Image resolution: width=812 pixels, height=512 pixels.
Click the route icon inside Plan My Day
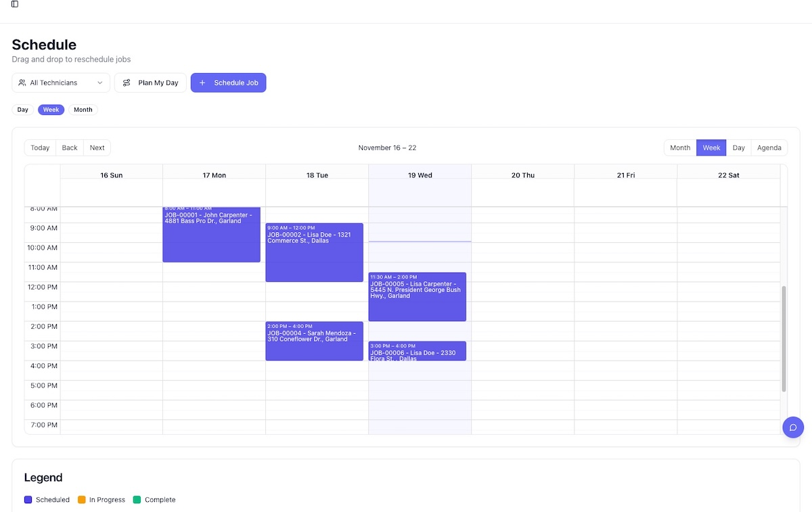click(x=127, y=83)
